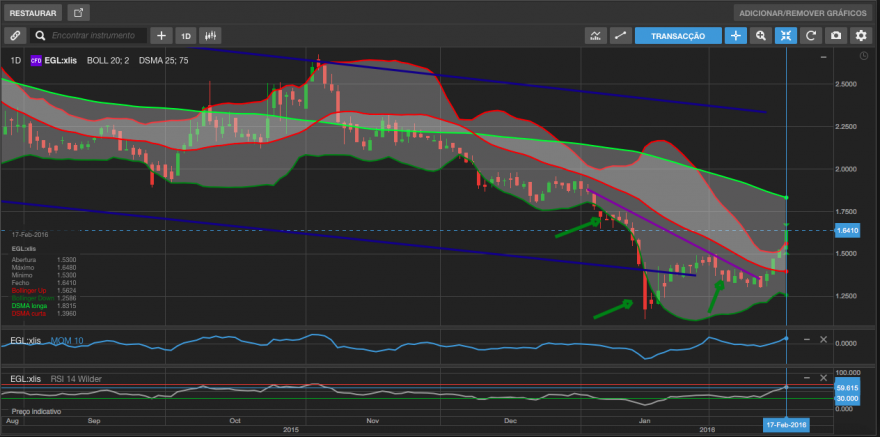880x437 pixels.
Task: Collapse the RSI 14 Wilder panel
Action: coord(806,378)
